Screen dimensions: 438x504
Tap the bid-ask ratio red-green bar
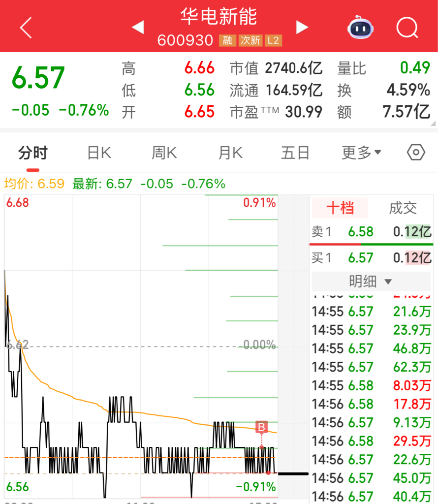pos(371,245)
